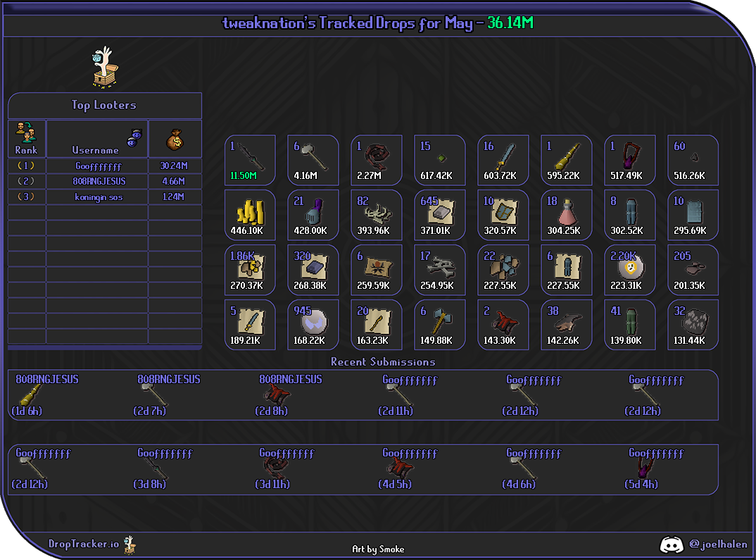Click the treasure chest hand logo above Top Looters
This screenshot has width=756, height=560.
click(x=105, y=67)
